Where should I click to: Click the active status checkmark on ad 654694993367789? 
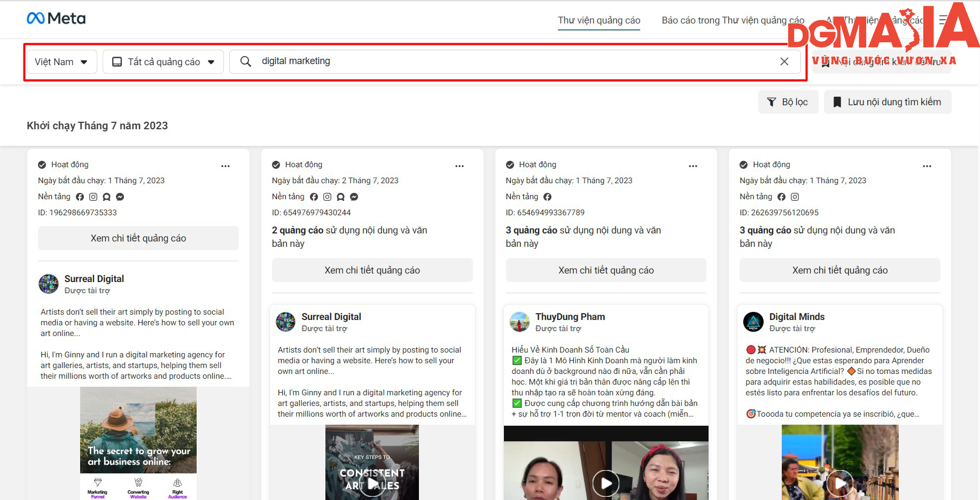click(x=510, y=165)
